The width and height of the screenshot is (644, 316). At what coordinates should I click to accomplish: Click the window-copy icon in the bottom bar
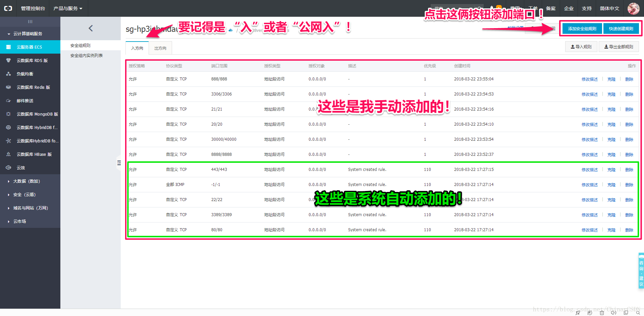626,313
